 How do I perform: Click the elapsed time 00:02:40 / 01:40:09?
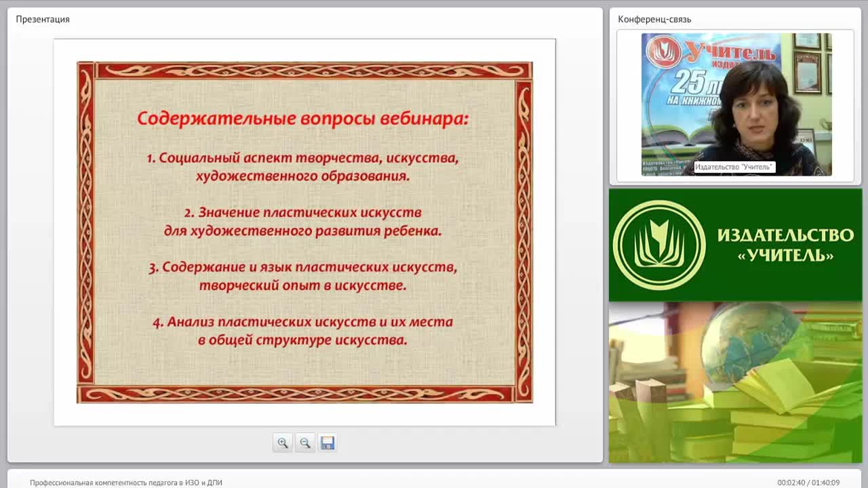(808, 483)
